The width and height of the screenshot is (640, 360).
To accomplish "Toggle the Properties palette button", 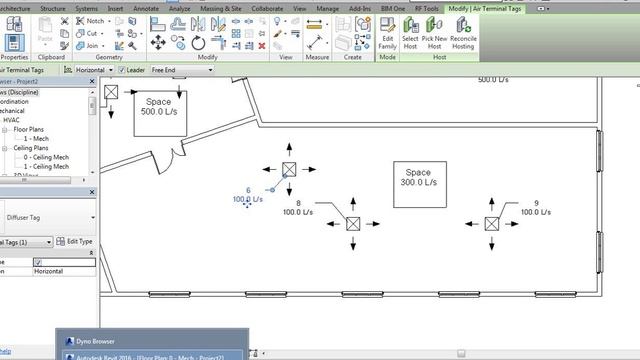I will (x=14, y=43).
